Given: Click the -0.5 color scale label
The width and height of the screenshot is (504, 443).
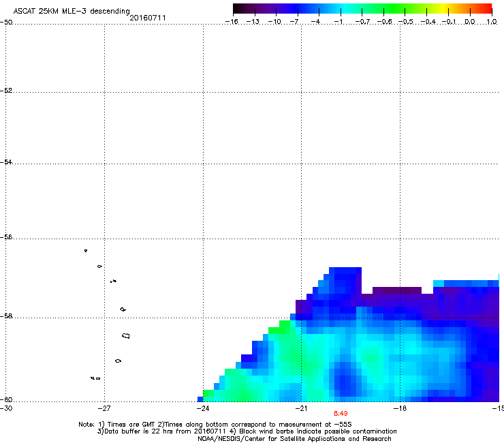Looking at the screenshot, I should tap(406, 22).
